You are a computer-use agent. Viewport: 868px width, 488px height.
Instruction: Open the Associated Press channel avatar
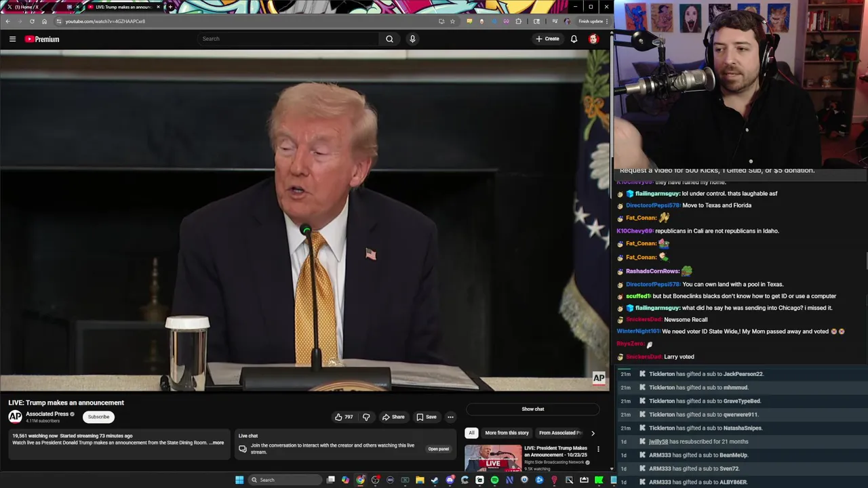[15, 417]
